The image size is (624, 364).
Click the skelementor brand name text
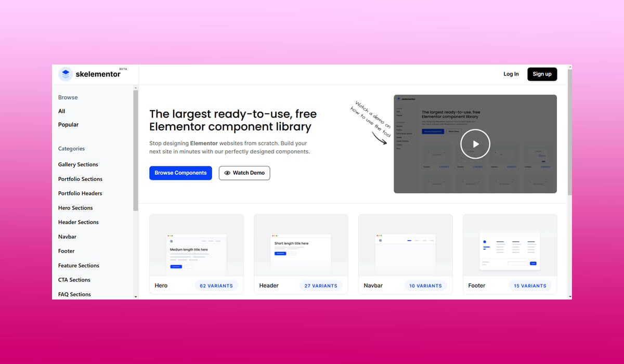point(98,74)
